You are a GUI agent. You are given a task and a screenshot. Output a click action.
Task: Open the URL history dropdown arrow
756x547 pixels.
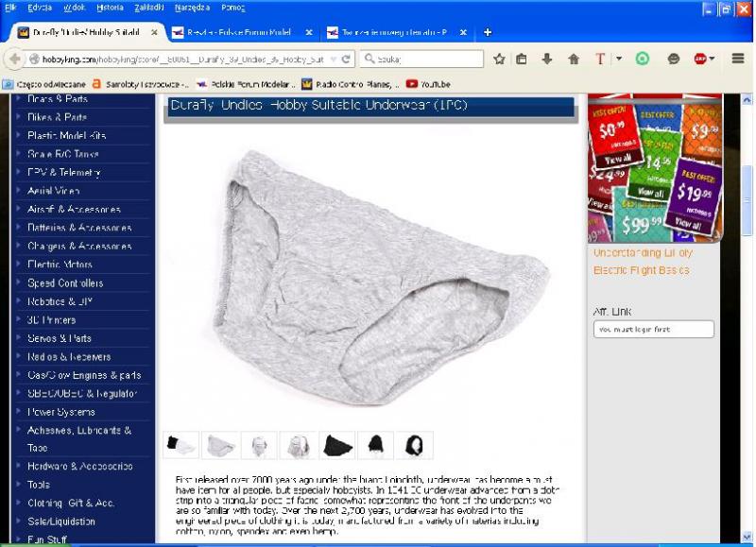[333, 59]
